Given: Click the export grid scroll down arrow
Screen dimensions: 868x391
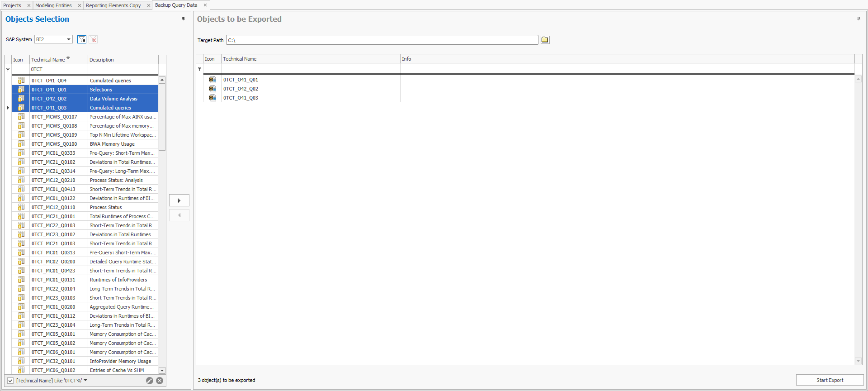Looking at the screenshot, I should click(858, 361).
